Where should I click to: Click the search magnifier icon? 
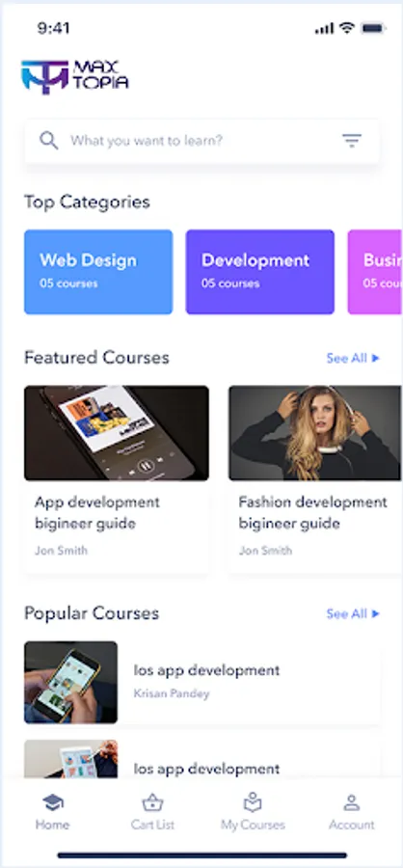pos(49,141)
